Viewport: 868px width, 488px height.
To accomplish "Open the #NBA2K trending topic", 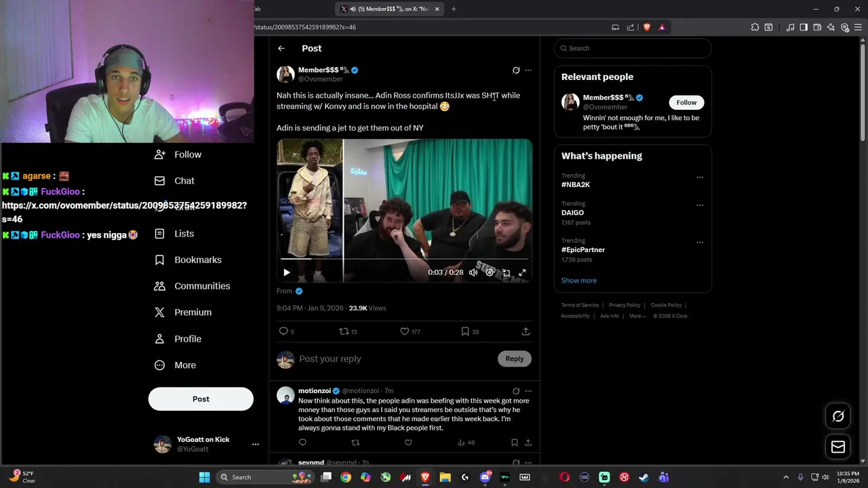I will [575, 184].
